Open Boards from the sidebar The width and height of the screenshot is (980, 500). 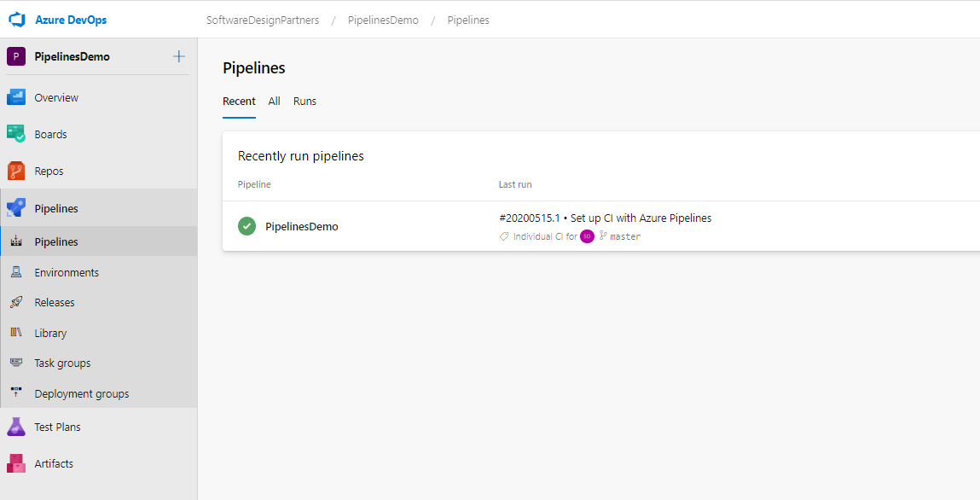click(49, 134)
